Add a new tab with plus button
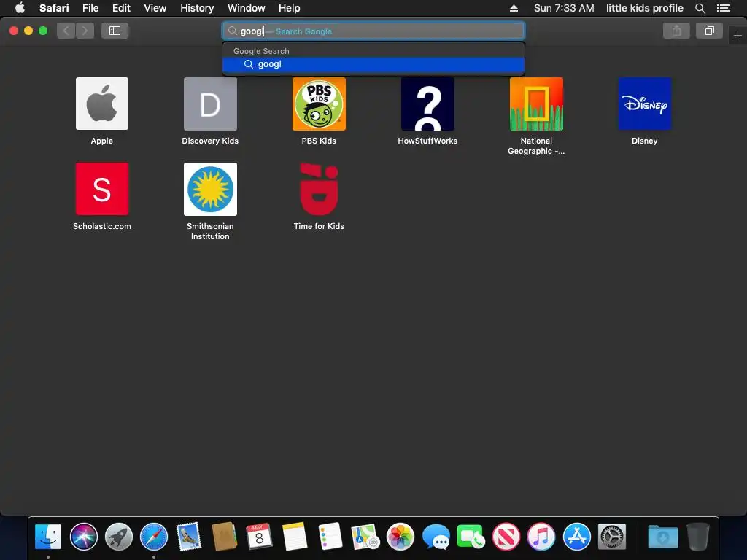The width and height of the screenshot is (747, 560). click(x=738, y=35)
